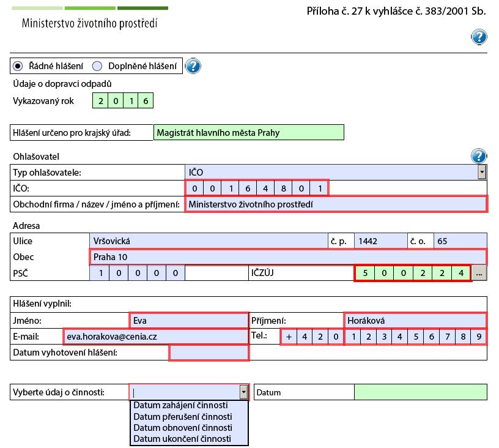
Task: Click the č. o. field with 65
Action: [x=460, y=241]
